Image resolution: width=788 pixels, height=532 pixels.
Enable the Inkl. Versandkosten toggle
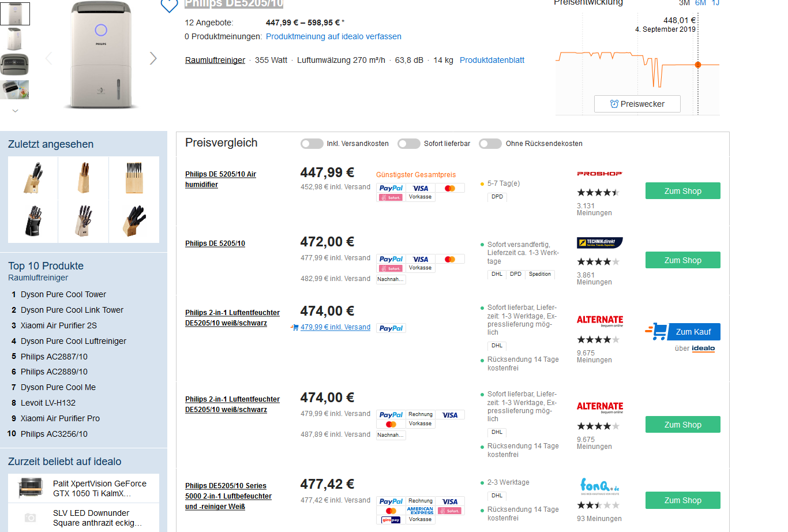[312, 144]
